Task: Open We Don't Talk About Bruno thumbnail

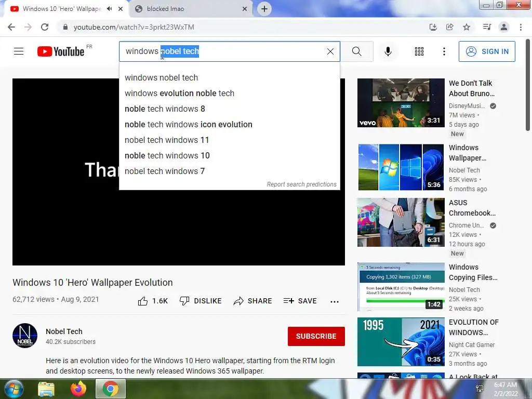Action: pos(401,103)
